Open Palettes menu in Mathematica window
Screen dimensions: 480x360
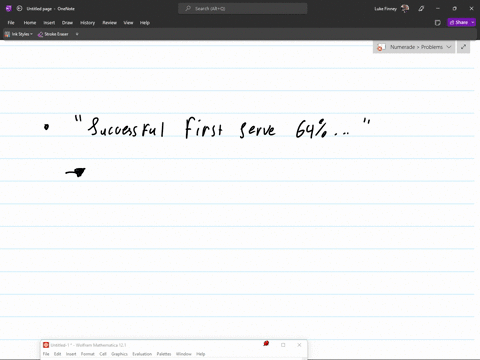click(x=164, y=354)
